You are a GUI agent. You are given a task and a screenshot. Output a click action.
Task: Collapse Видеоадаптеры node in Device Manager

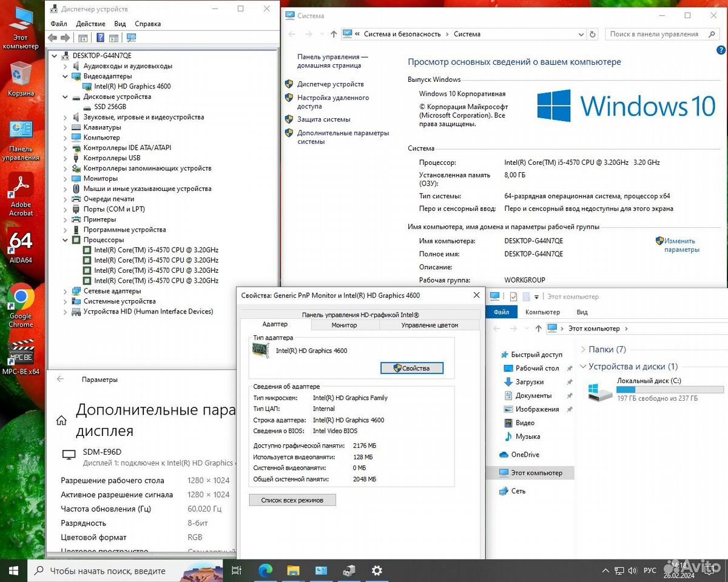click(x=66, y=76)
